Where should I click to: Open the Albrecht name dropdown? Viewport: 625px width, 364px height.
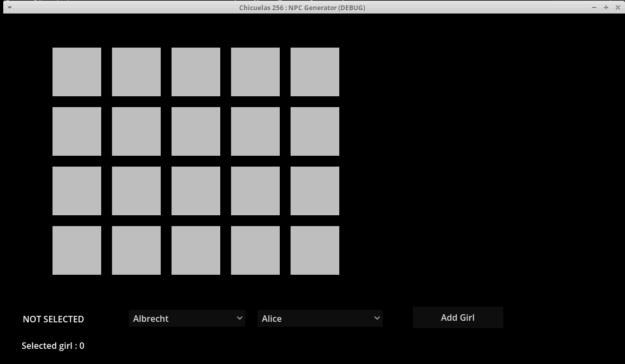(x=187, y=318)
